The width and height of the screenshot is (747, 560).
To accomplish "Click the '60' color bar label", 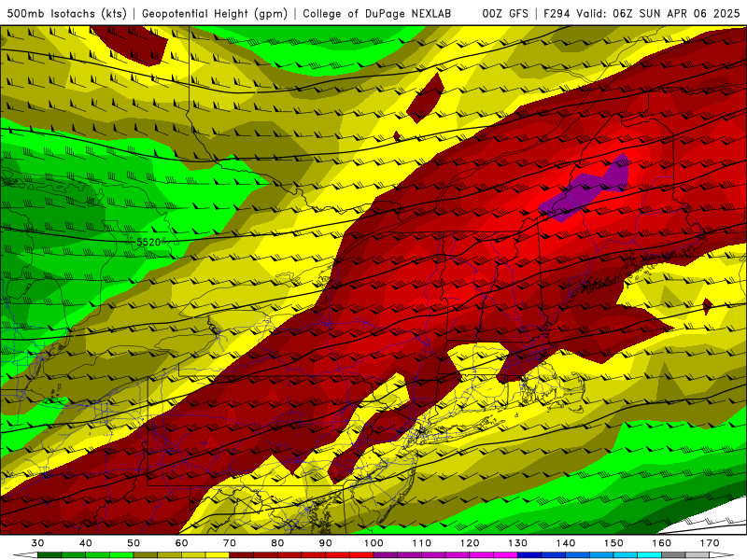I will coord(181,543).
